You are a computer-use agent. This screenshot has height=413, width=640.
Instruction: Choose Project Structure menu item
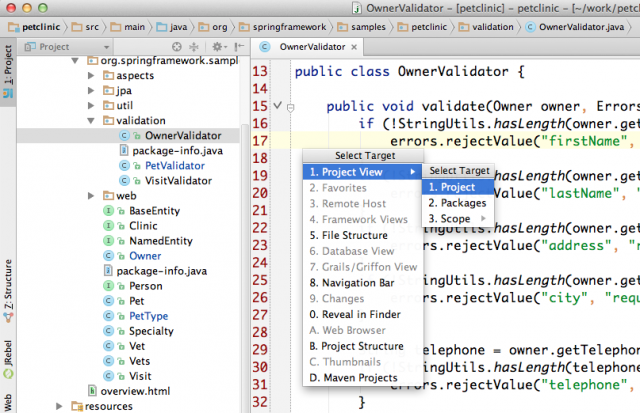click(362, 346)
